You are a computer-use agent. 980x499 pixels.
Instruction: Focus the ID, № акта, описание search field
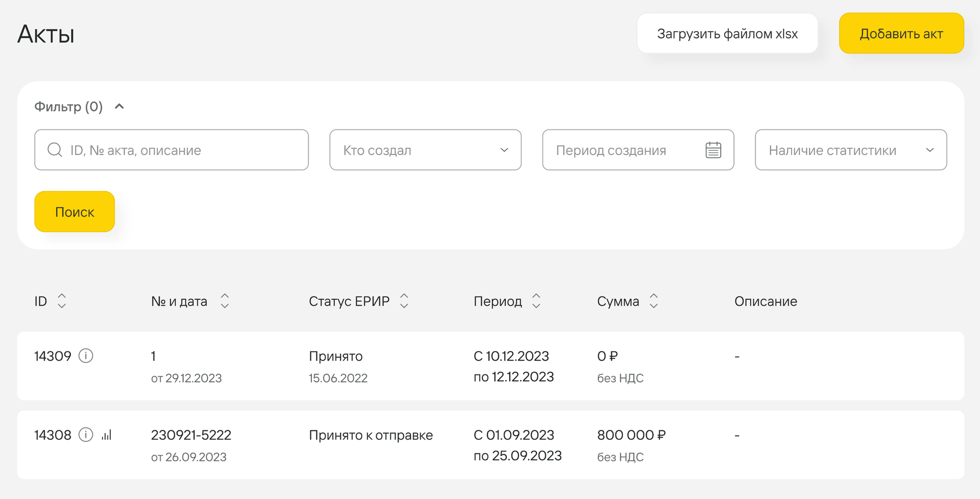[171, 150]
